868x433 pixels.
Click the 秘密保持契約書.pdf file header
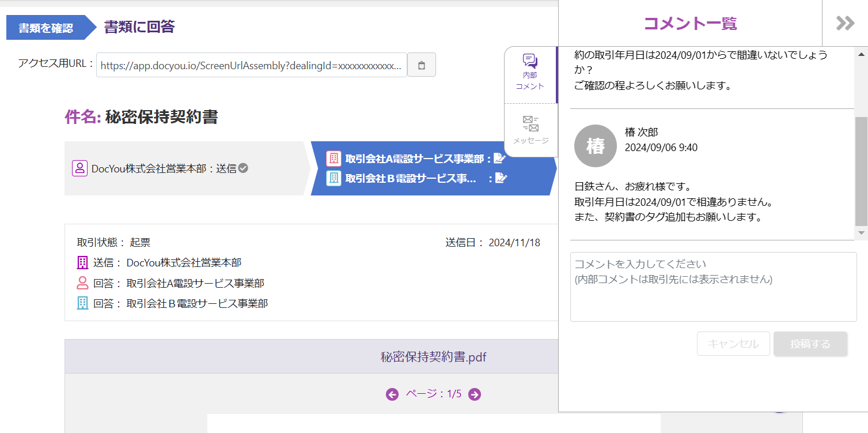point(433,357)
